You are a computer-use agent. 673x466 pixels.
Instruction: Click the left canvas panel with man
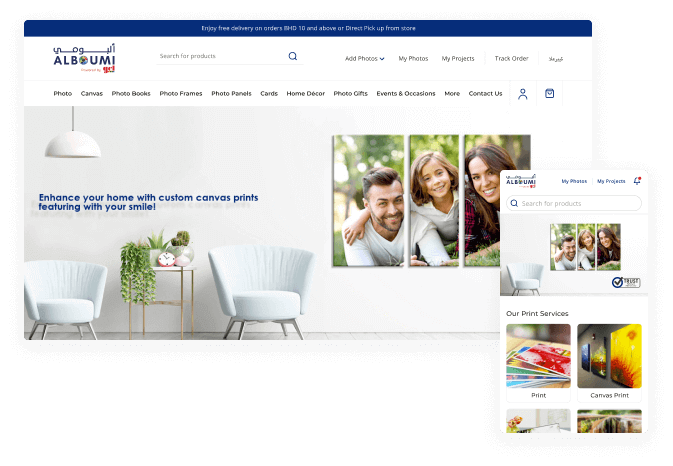[369, 201]
